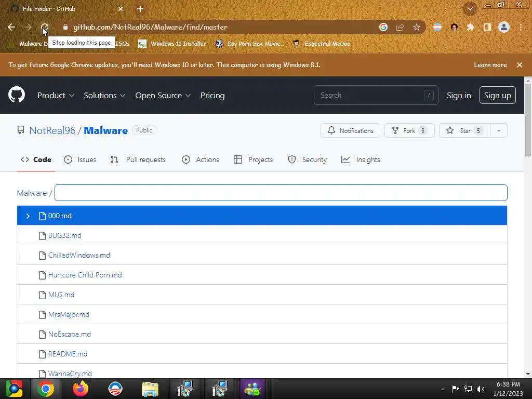532x399 pixels.
Task: Open the Google icon in the address bar
Action: 383,27
